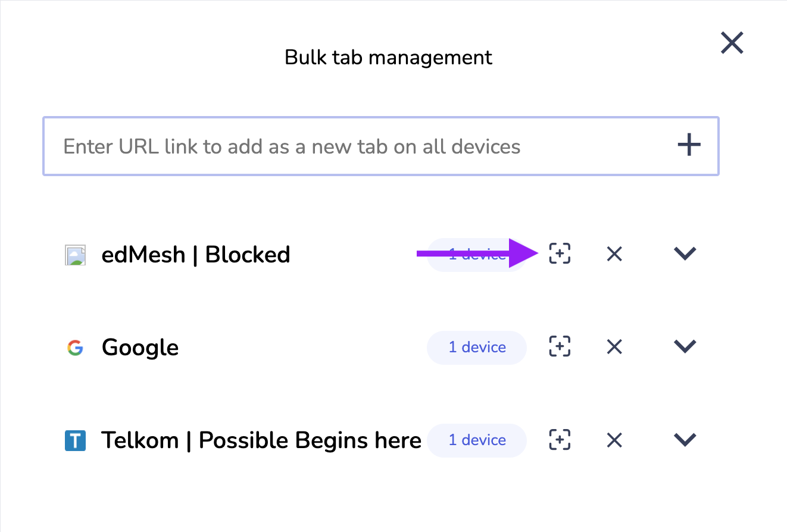Click the focus icon for edMesh | Blocked

560,254
